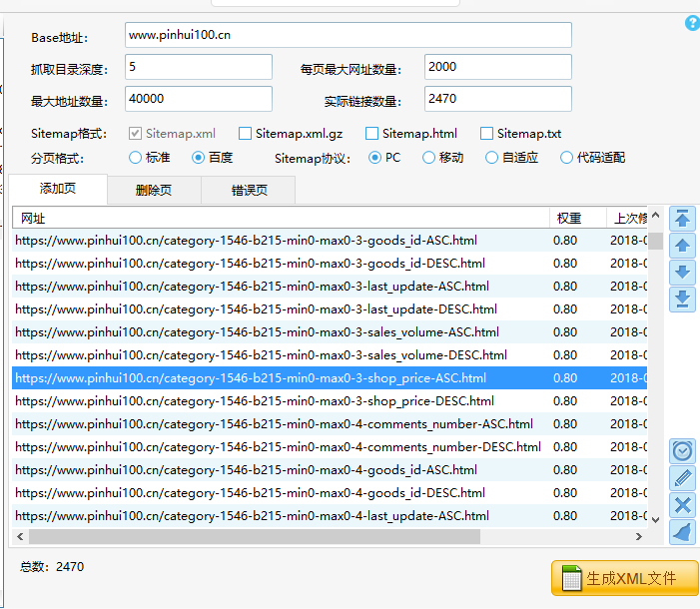Choose the 移动 sitemap protocol option

tap(429, 158)
